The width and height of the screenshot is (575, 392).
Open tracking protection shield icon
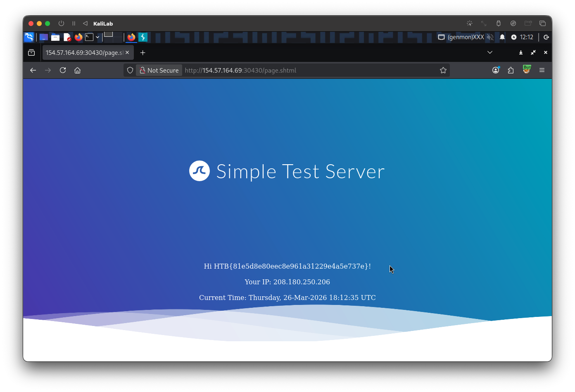(x=130, y=70)
